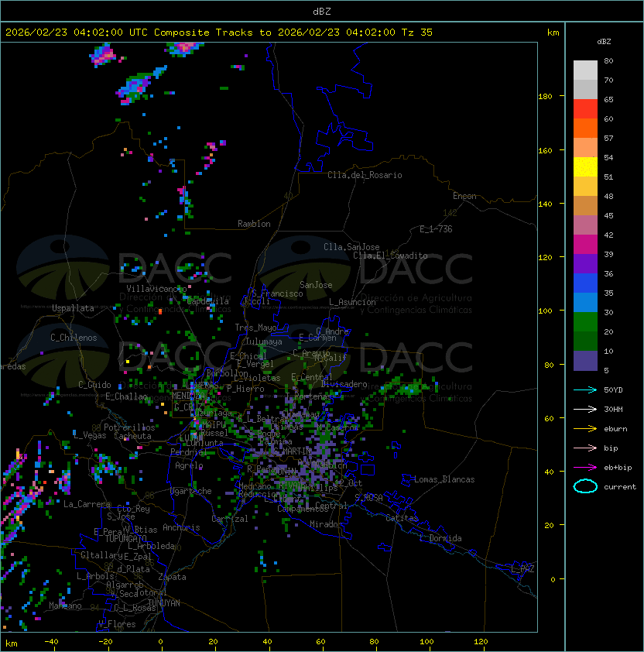Click the Ramblon map label
644x652 pixels.
tap(254, 224)
